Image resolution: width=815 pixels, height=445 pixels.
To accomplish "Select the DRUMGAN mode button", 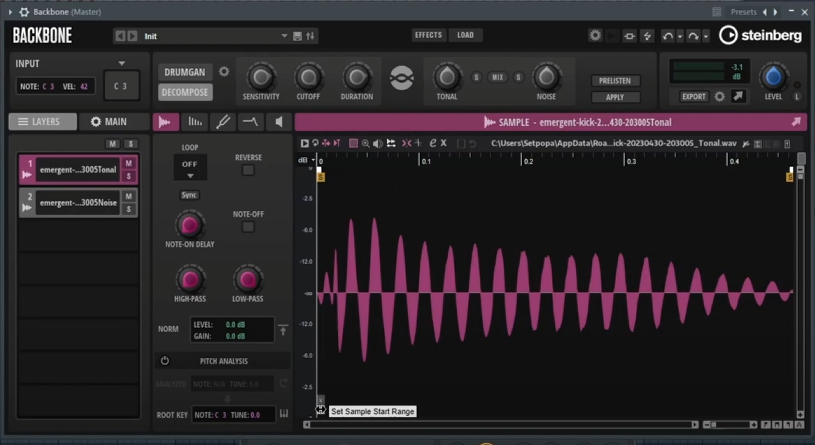I will click(x=185, y=72).
